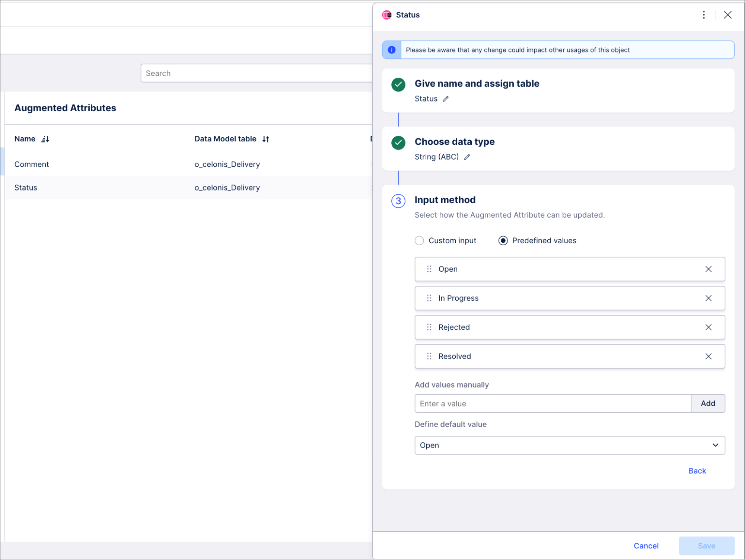Click the Enter a value input field
745x560 pixels.
pyautogui.click(x=552, y=403)
